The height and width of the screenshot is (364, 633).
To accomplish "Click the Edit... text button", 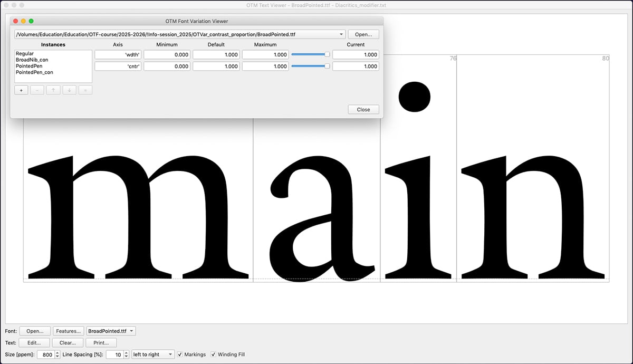I will click(35, 343).
